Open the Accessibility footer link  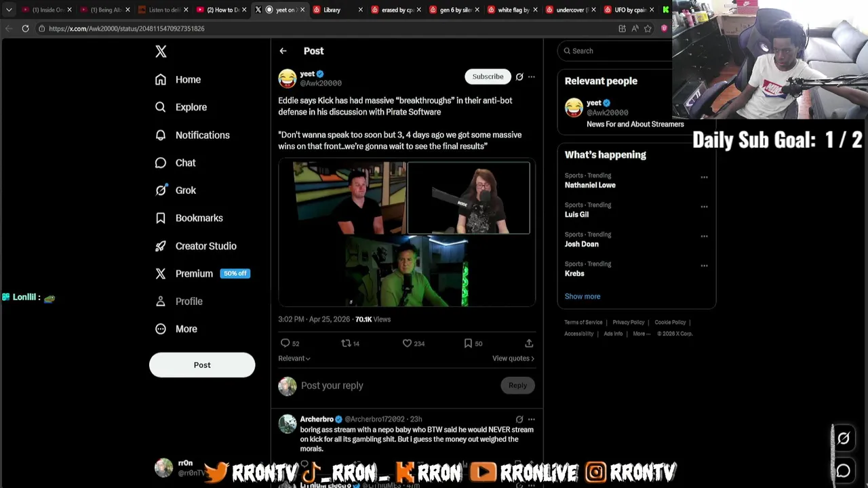pyautogui.click(x=579, y=333)
